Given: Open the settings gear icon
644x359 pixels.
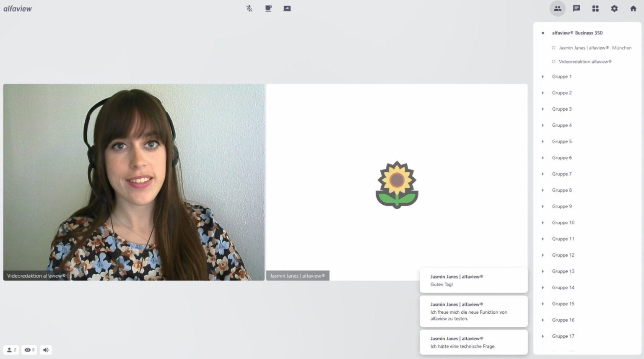Looking at the screenshot, I should coord(614,8).
